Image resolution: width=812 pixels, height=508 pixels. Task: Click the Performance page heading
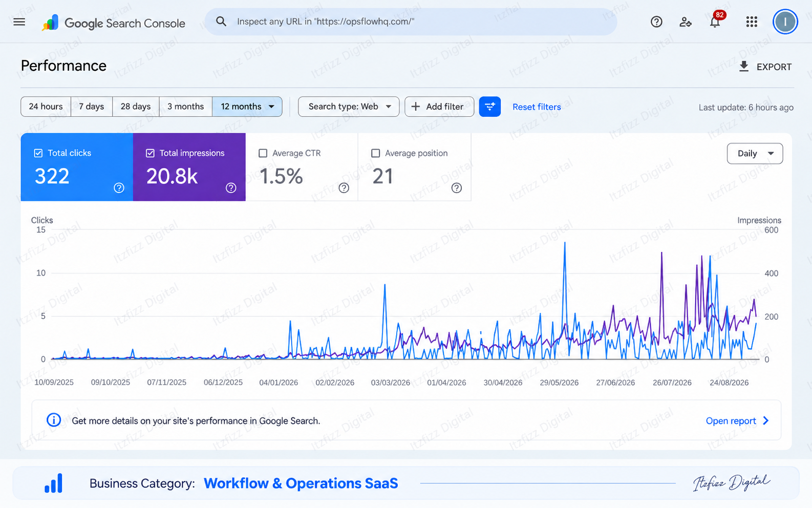coord(63,66)
